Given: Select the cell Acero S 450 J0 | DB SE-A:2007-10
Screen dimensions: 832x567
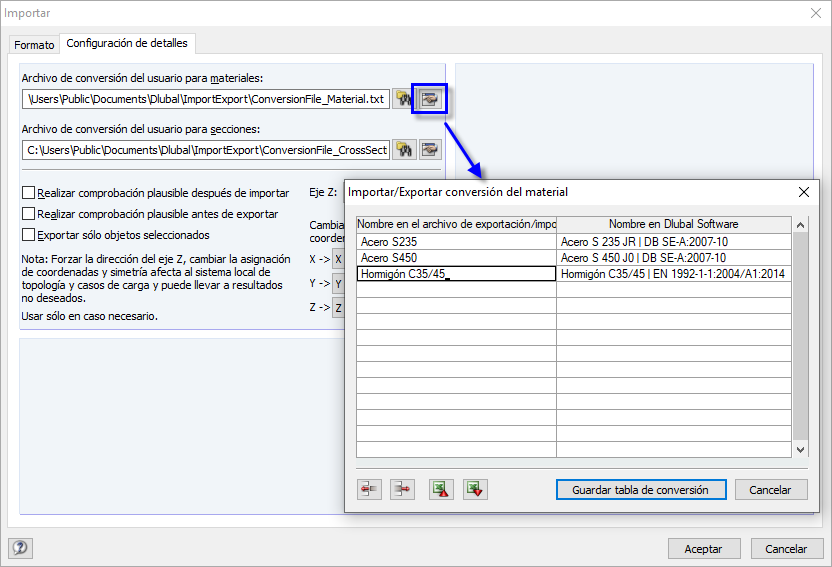Looking at the screenshot, I should 673,258.
